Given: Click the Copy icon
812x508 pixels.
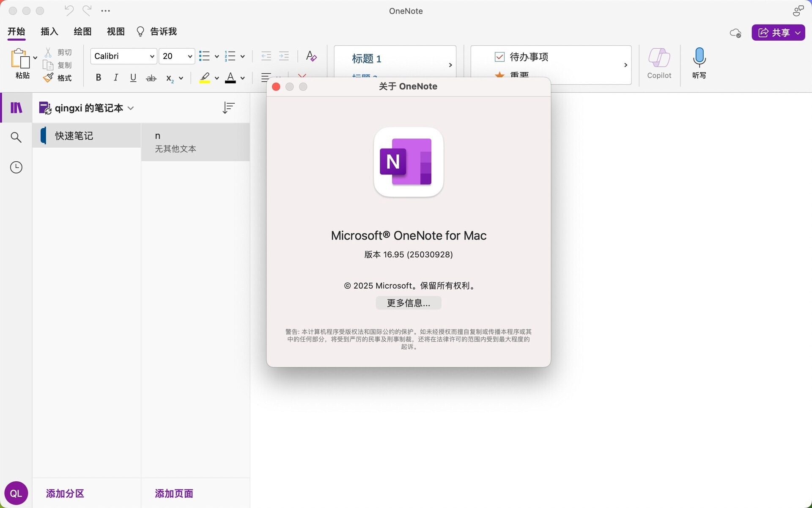Looking at the screenshot, I should (x=48, y=65).
